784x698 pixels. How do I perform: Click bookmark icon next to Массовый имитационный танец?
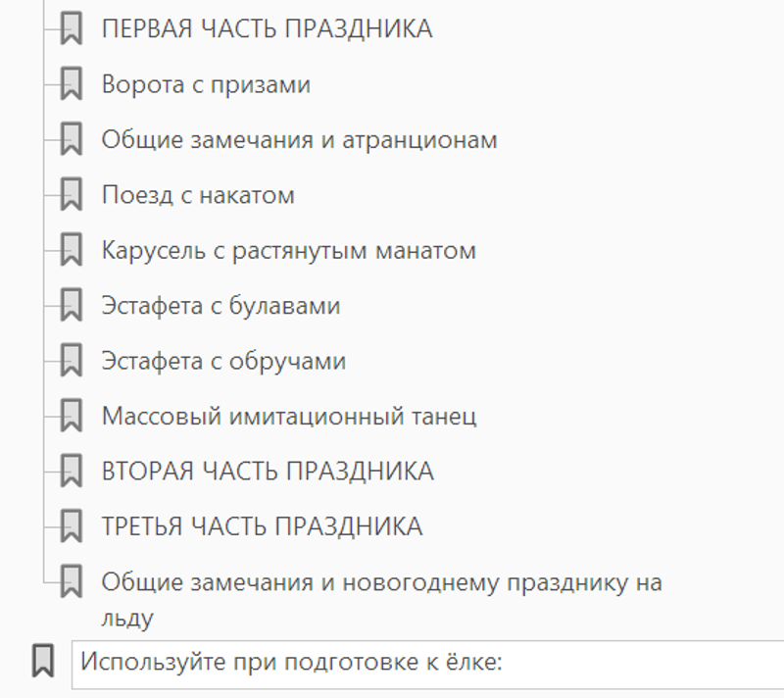[x=71, y=416]
